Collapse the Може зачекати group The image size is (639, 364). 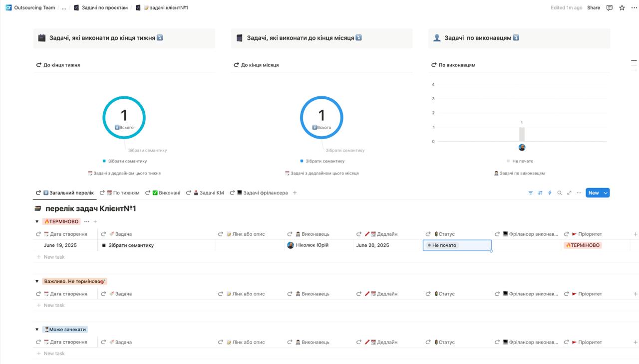[37, 330]
